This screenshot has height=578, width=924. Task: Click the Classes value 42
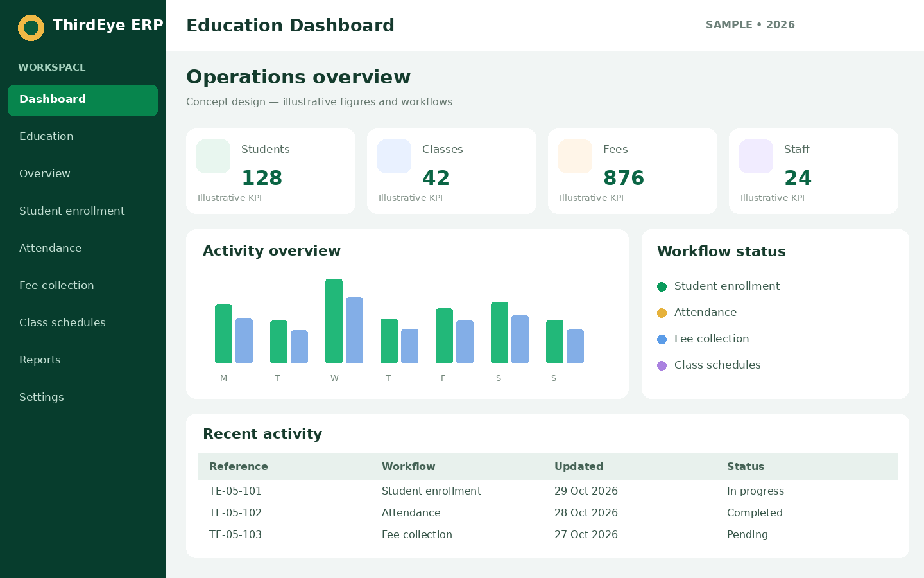tap(436, 178)
